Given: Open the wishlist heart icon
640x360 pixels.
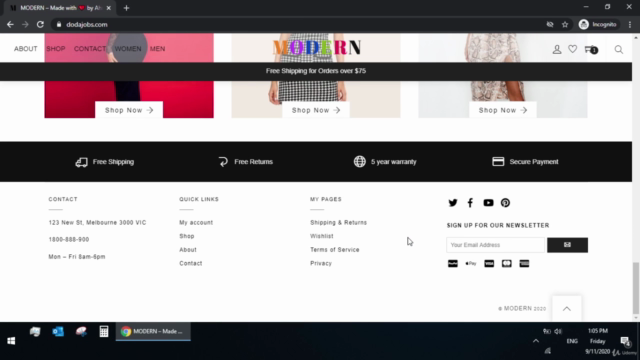Looking at the screenshot, I should (573, 49).
